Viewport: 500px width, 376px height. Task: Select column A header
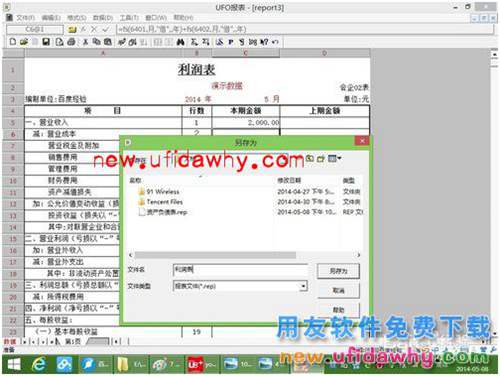click(103, 53)
